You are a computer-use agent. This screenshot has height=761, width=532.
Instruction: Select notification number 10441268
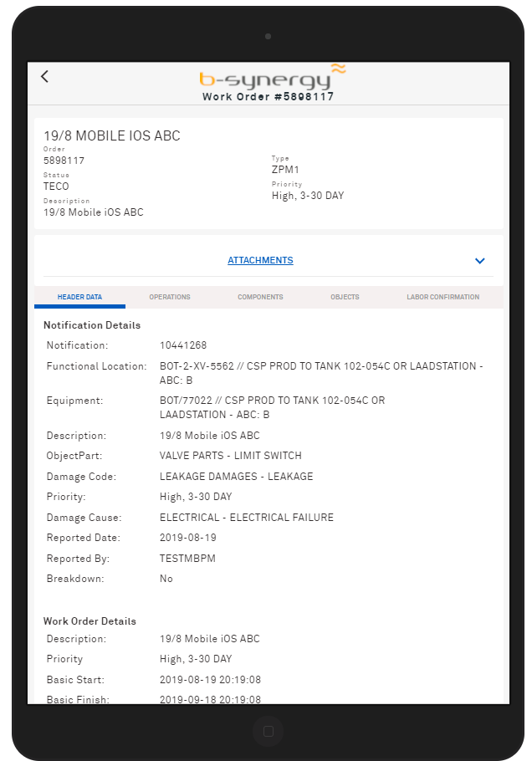pyautogui.click(x=183, y=345)
